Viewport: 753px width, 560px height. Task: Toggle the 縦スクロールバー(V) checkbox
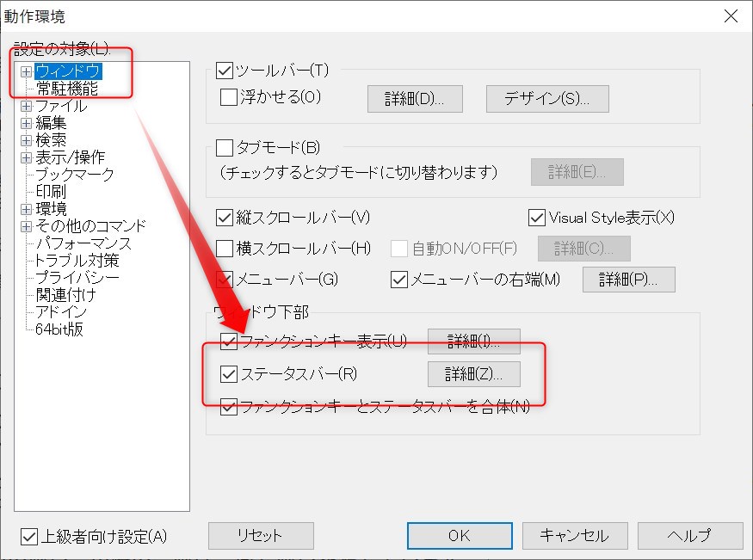(x=225, y=218)
